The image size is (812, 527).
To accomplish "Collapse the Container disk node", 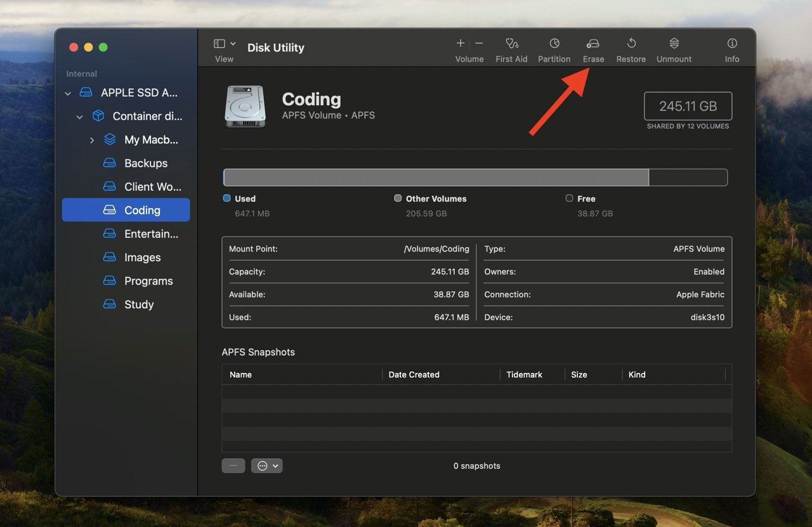I will [79, 117].
